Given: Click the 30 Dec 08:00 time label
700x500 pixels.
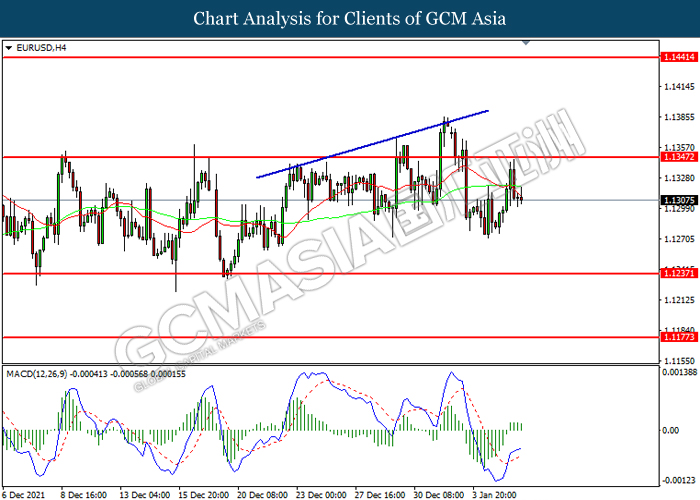Looking at the screenshot, I should [x=439, y=495].
